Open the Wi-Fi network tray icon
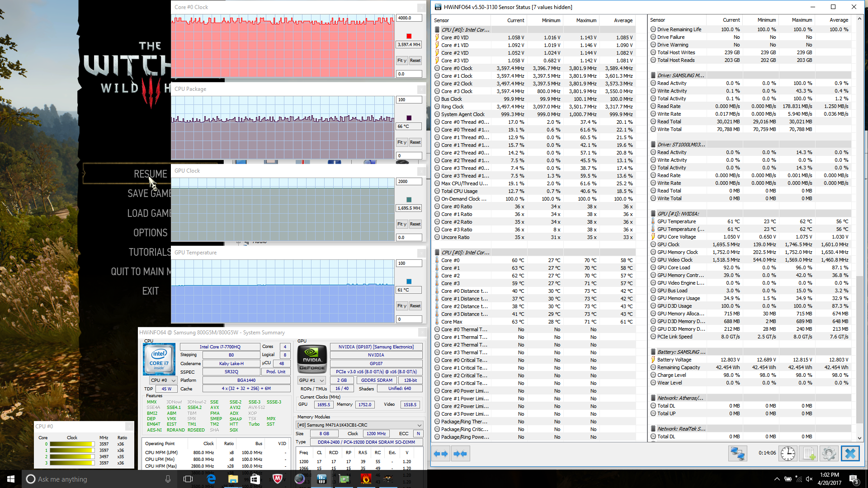868x488 pixels. 799,479
